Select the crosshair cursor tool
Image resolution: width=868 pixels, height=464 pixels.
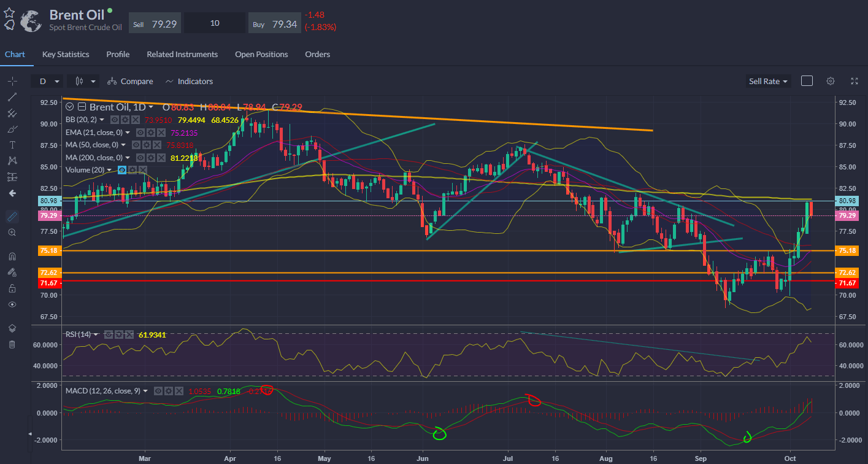pos(12,81)
